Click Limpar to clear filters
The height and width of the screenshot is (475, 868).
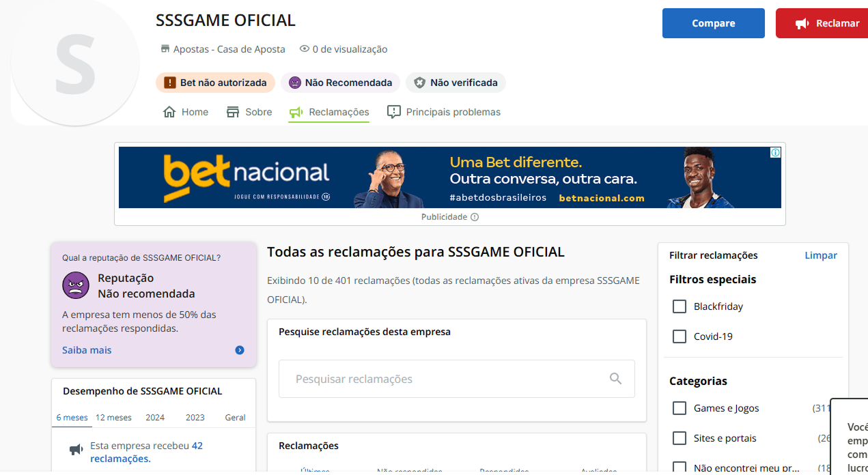(820, 255)
